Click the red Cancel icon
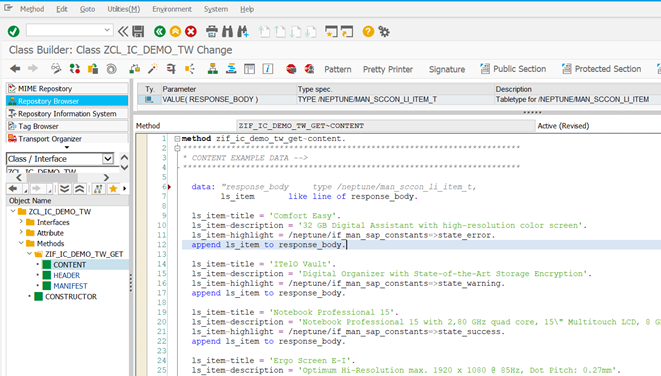 pyautogui.click(x=191, y=31)
